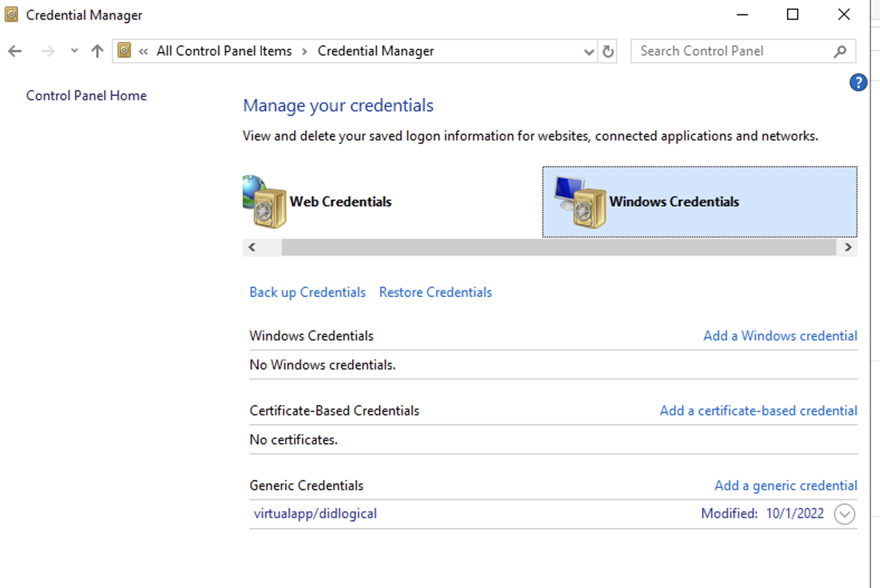Image resolution: width=880 pixels, height=588 pixels.
Task: Open recent locations dropdown arrow
Action: click(74, 51)
